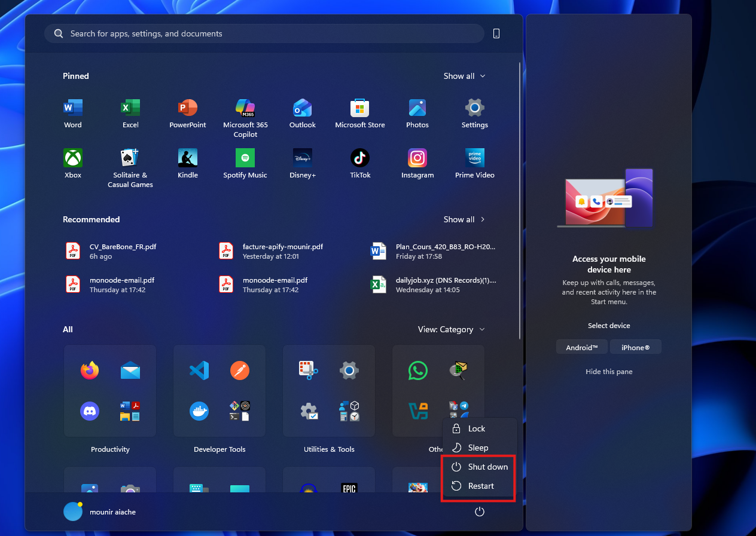Expand remaining Productivity apps folder
The height and width of the screenshot is (536, 756).
pyautogui.click(x=130, y=411)
